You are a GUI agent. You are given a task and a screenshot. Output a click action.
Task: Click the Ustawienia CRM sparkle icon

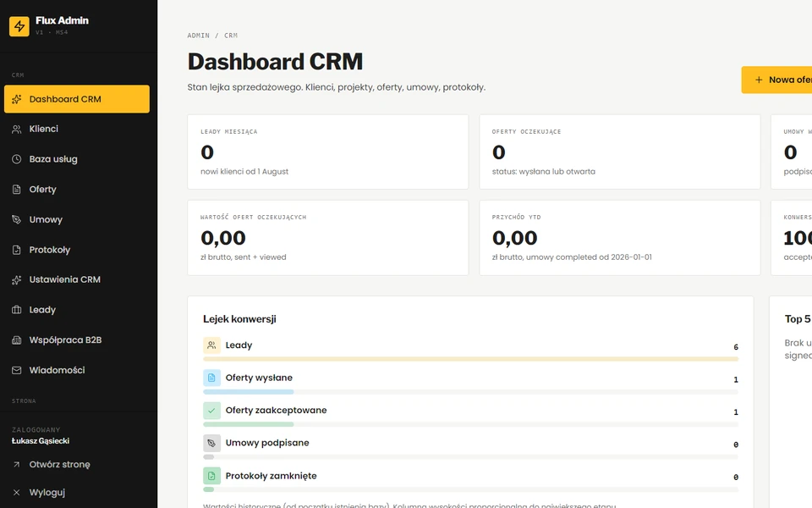[17, 280]
